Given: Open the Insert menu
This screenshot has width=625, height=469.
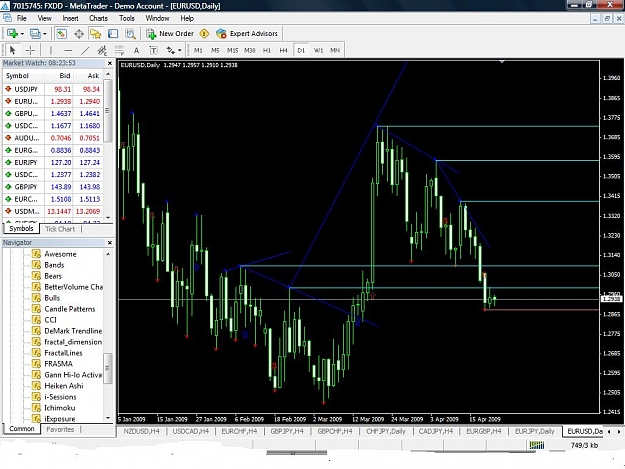Looking at the screenshot, I should click(71, 18).
